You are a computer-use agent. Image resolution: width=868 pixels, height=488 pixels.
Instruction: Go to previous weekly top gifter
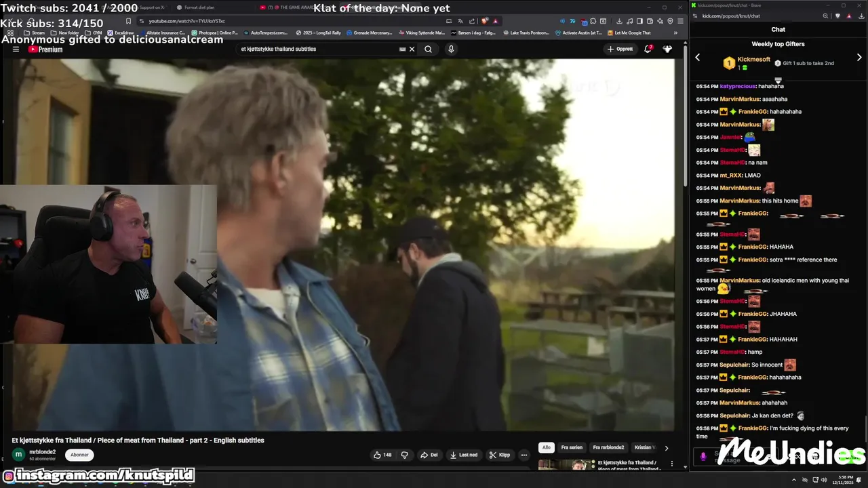pos(698,58)
